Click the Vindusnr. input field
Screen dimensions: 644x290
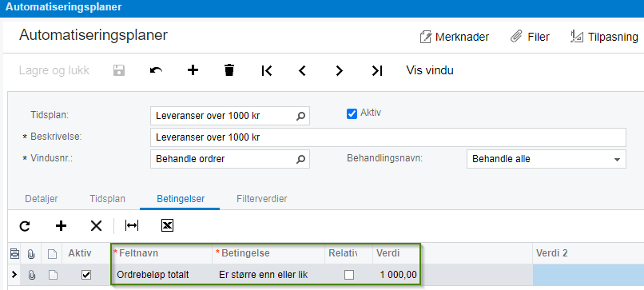(230, 159)
